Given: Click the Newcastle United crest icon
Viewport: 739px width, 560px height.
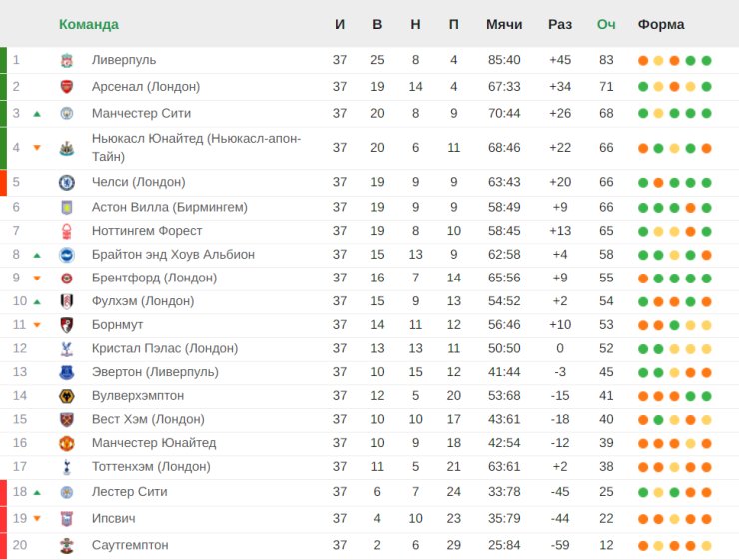Looking at the screenshot, I should 67,148.
